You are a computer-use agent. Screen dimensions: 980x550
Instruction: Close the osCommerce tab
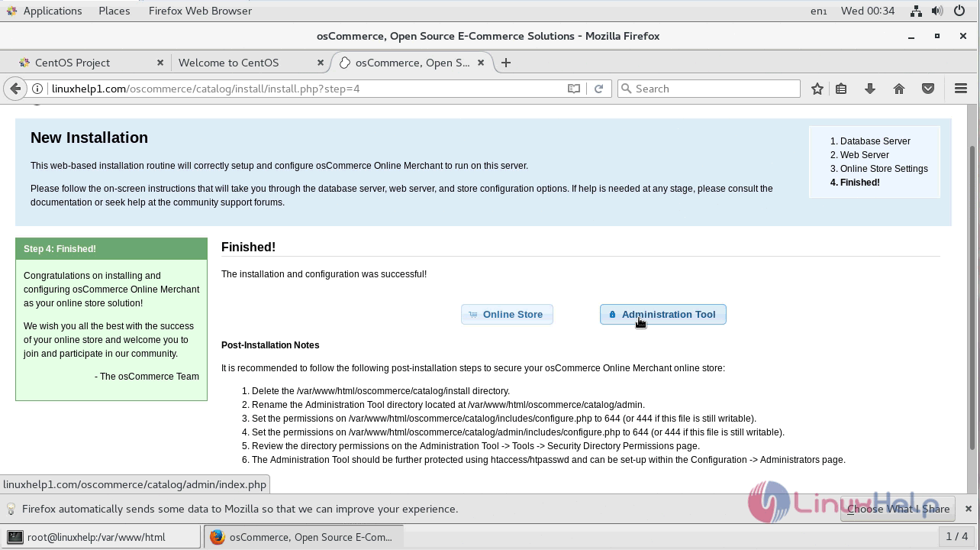point(481,63)
